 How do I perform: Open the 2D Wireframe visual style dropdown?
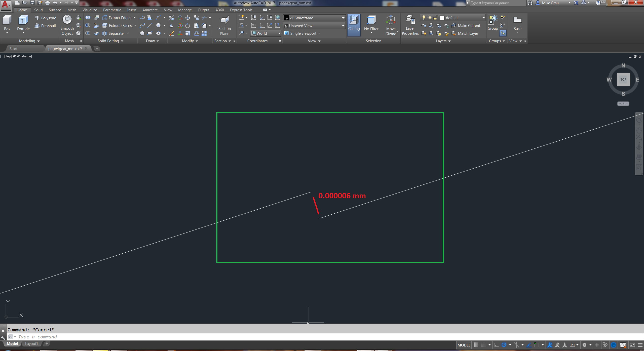[343, 18]
